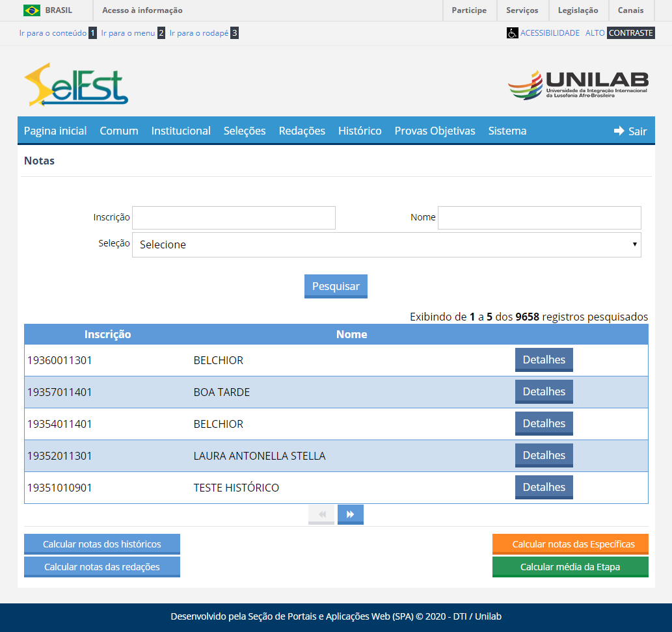The image size is (672, 632).
Task: Click the Brazil flag icon
Action: pos(31,10)
